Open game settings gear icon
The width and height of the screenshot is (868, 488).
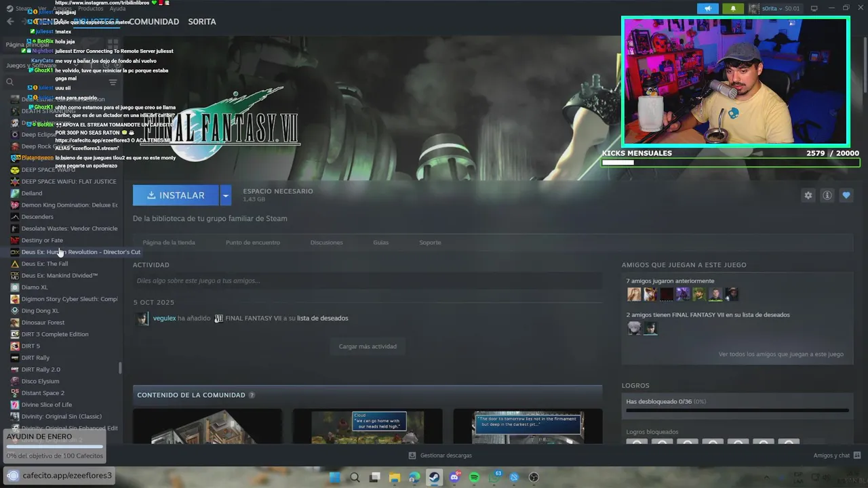pos(808,195)
